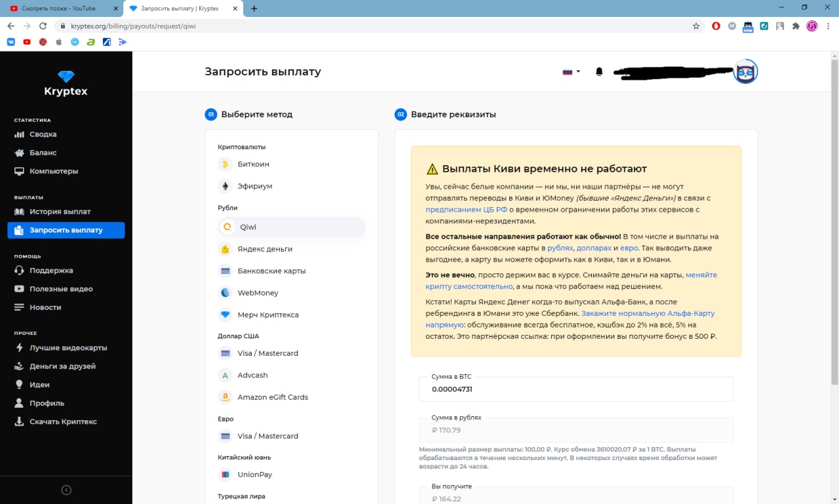Click the Выберите метод step heading
This screenshot has width=839, height=504.
point(257,115)
